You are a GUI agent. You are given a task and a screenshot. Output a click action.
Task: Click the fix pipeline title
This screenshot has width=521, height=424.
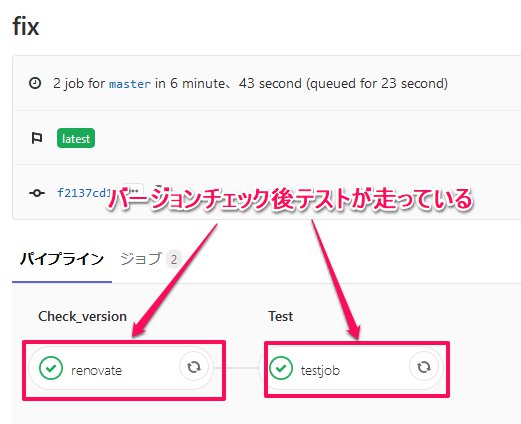point(26,26)
